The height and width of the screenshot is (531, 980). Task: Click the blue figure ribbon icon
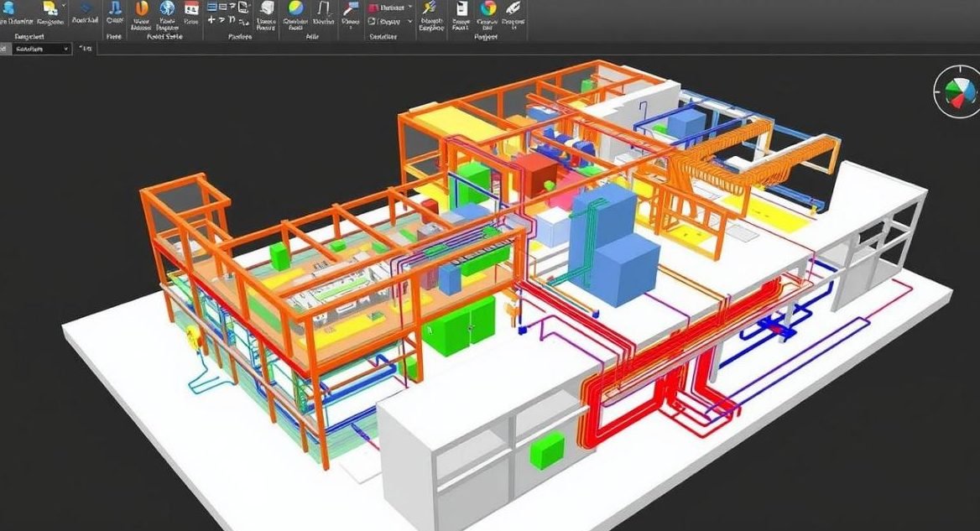tap(115, 8)
